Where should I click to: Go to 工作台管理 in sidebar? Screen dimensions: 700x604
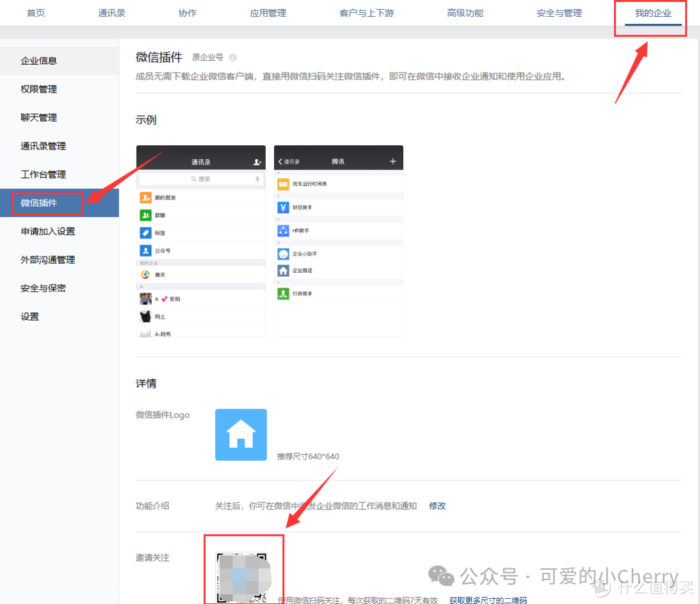60,174
